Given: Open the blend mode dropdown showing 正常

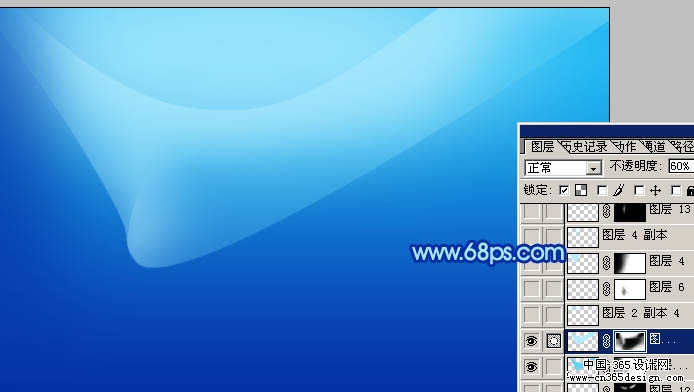Looking at the screenshot, I should click(x=563, y=168).
